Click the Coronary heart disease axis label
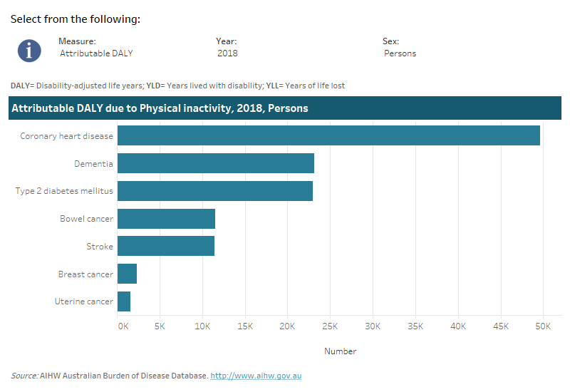Screen dimensions: 570x392 (x=66, y=136)
